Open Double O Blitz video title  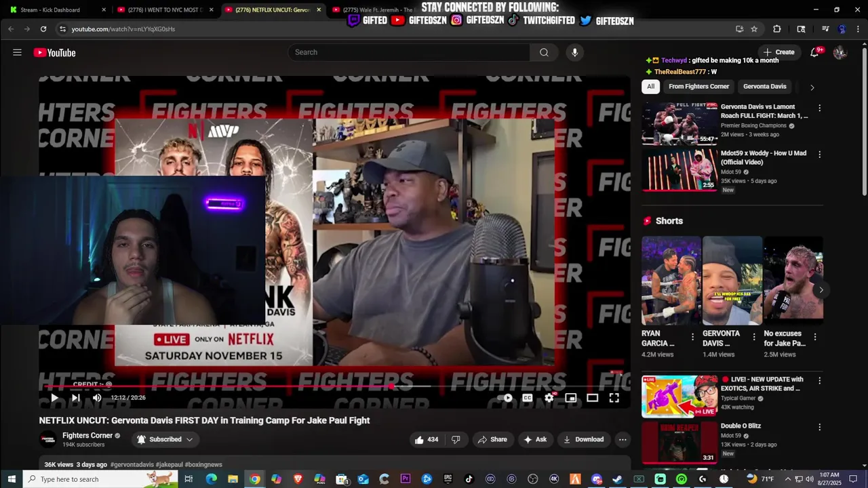(741, 426)
